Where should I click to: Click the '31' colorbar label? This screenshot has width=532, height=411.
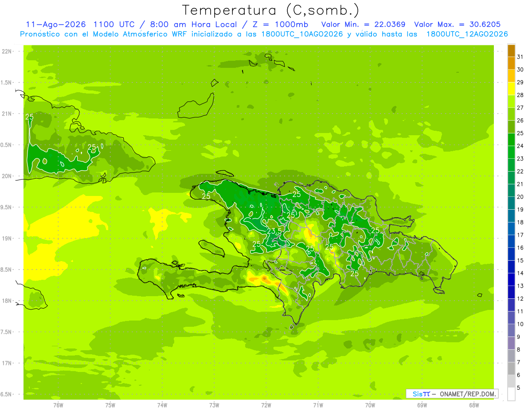[520, 57]
